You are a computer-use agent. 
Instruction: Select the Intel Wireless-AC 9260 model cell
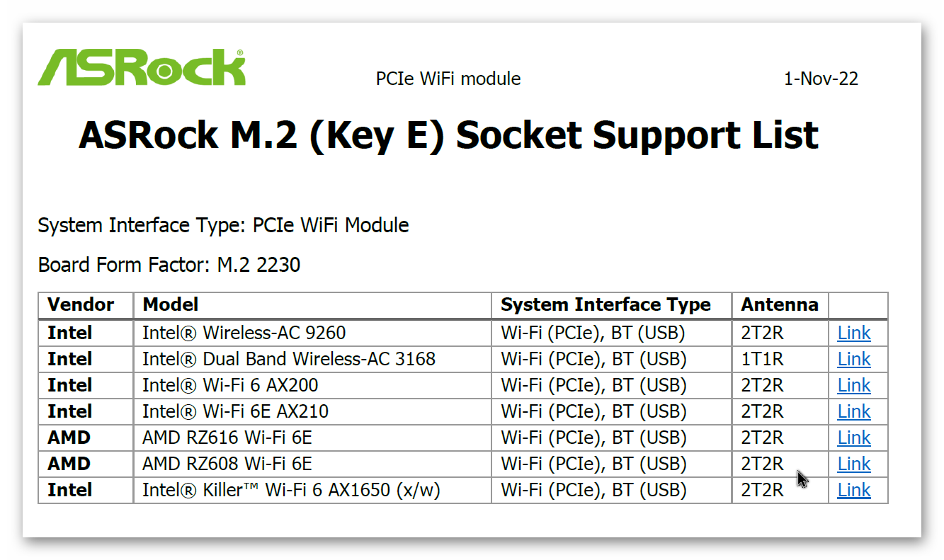[x=312, y=333]
